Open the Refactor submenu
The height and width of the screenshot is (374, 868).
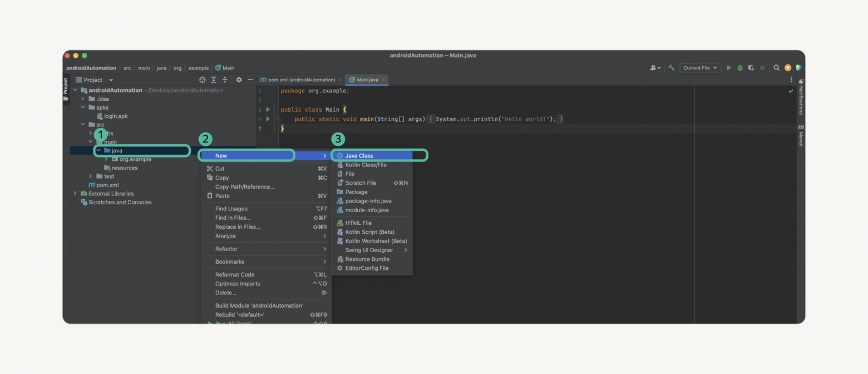(x=266, y=249)
